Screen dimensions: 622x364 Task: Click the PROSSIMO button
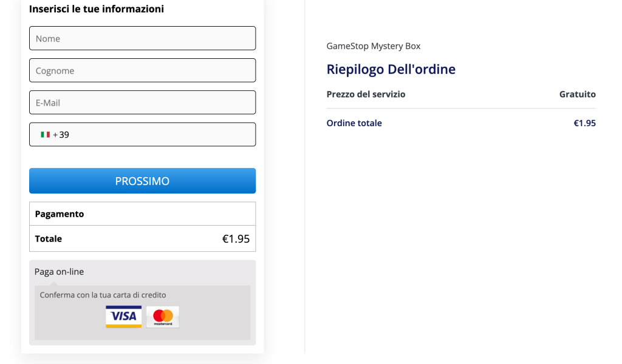[142, 180]
